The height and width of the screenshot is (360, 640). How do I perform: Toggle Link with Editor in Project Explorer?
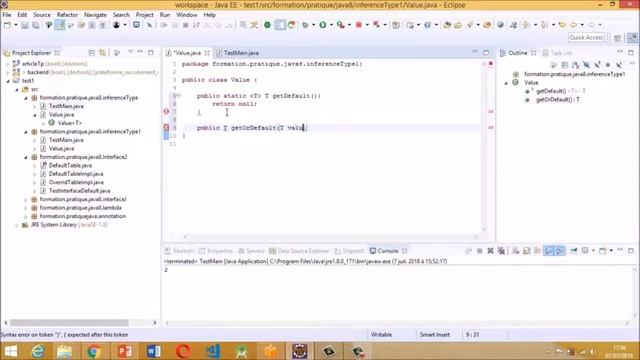pyautogui.click(x=102, y=53)
